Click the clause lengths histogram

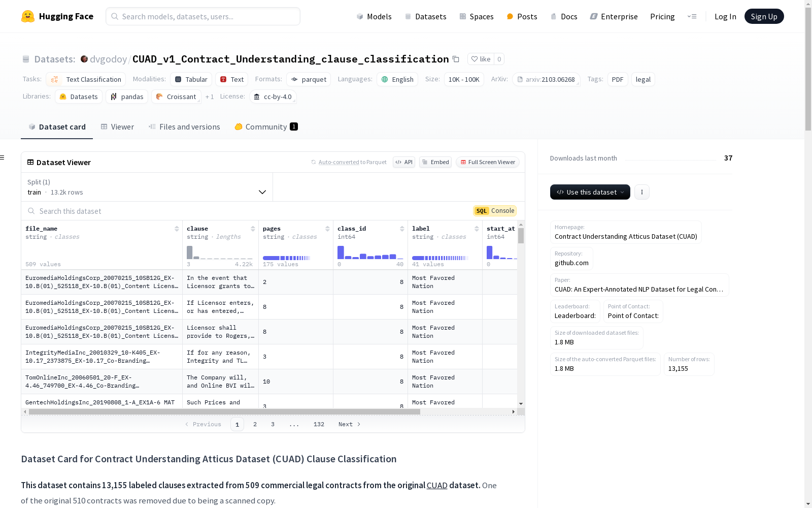pyautogui.click(x=220, y=252)
